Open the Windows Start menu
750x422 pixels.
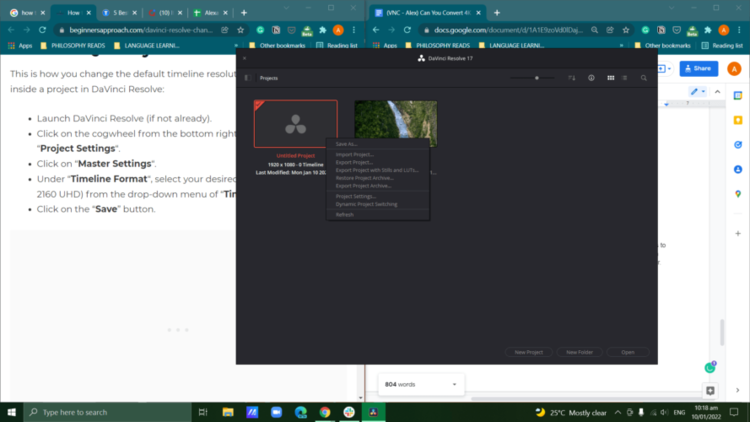point(11,412)
